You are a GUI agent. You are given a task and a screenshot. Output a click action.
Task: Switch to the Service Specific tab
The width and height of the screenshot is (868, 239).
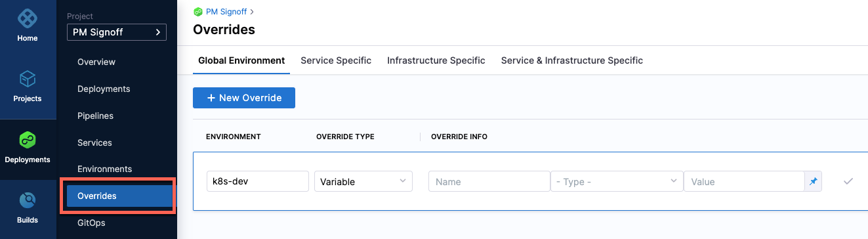click(x=336, y=60)
